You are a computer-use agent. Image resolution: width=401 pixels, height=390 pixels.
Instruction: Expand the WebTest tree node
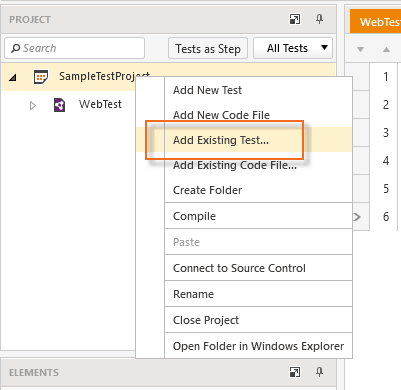pyautogui.click(x=33, y=106)
